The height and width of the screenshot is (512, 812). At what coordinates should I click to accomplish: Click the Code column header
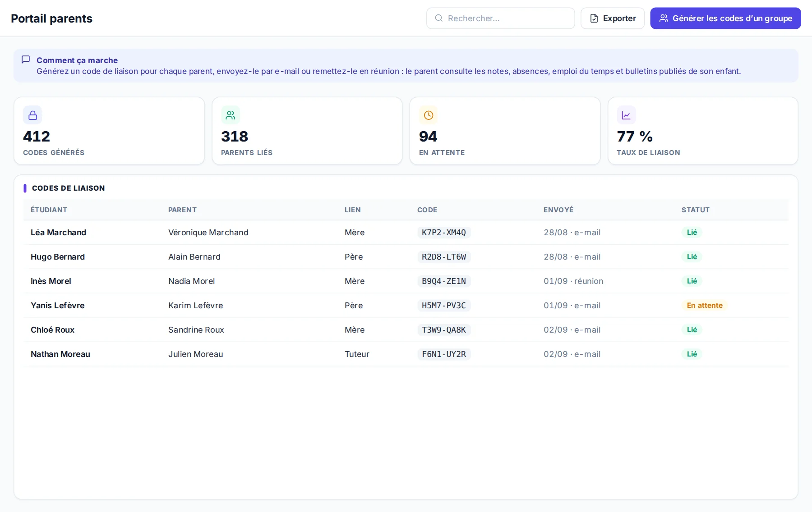(x=427, y=210)
